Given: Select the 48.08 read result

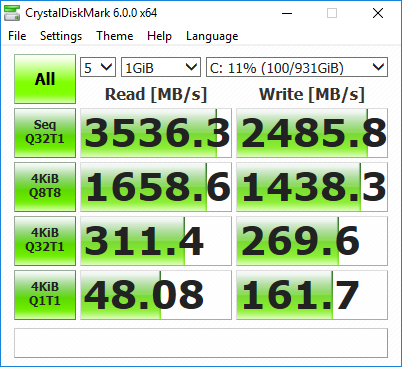Looking at the screenshot, I should click(x=156, y=295).
